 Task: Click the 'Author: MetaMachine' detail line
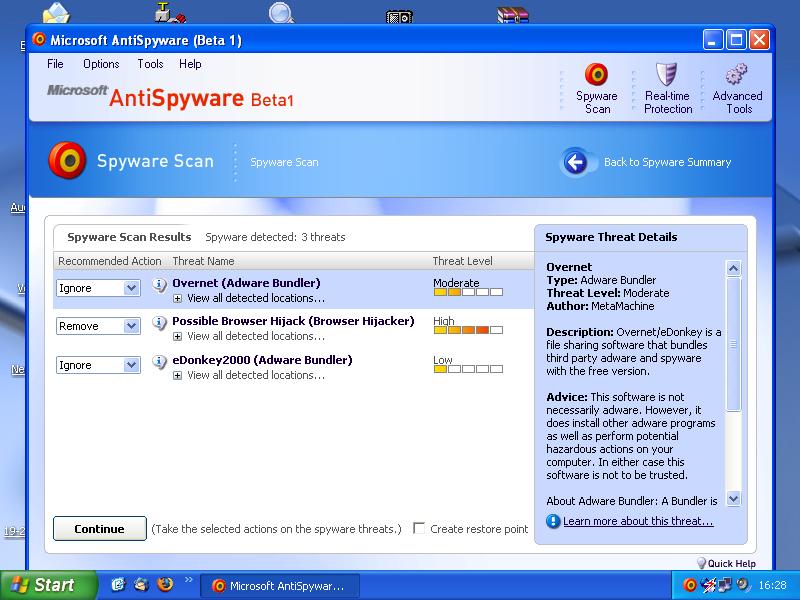point(600,306)
